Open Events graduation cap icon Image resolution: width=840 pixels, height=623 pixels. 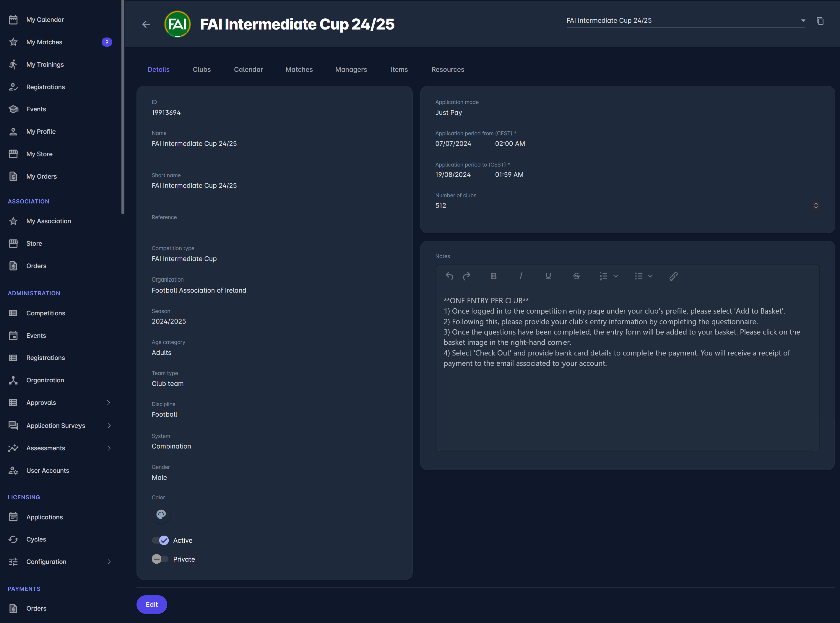13,109
